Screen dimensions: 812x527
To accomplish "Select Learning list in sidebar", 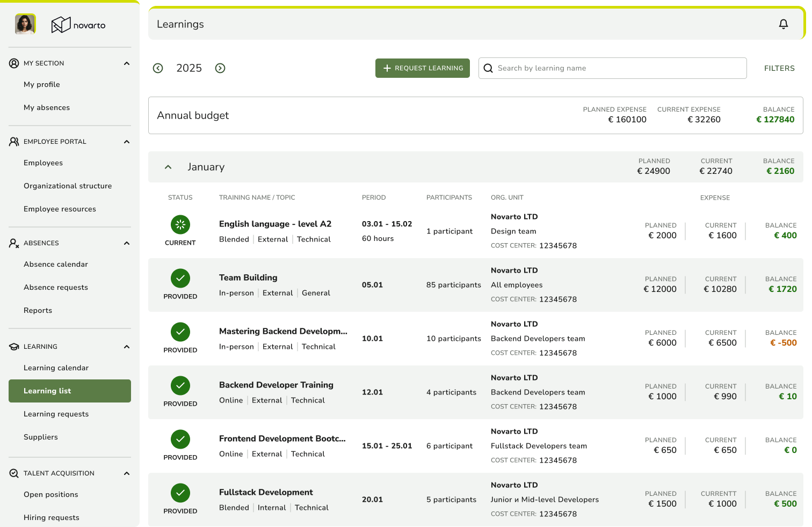I will [x=70, y=391].
